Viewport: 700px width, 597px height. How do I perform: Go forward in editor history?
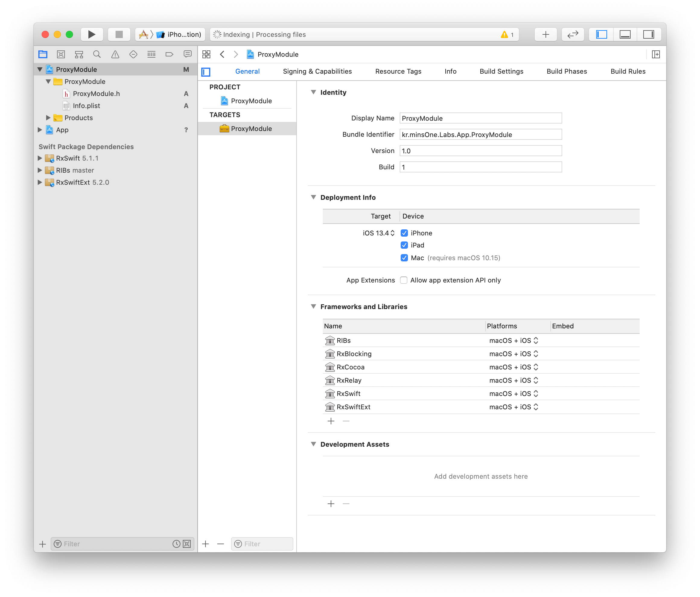(236, 54)
